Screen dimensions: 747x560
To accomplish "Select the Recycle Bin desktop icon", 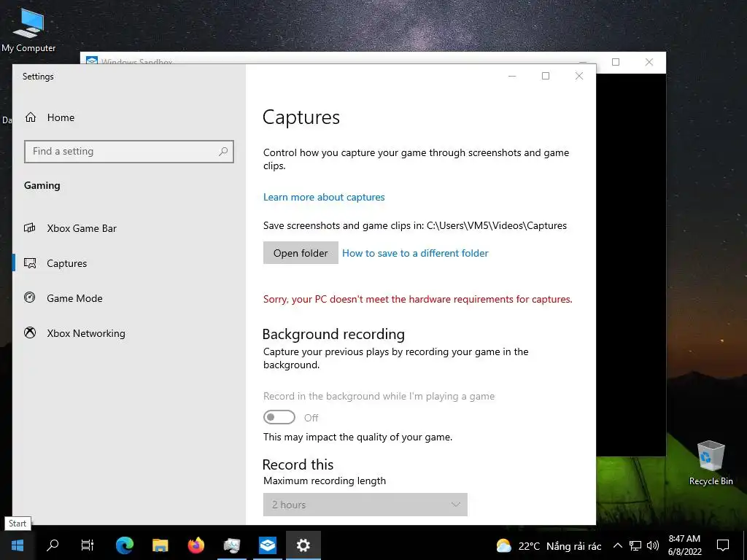I will coord(711,462).
